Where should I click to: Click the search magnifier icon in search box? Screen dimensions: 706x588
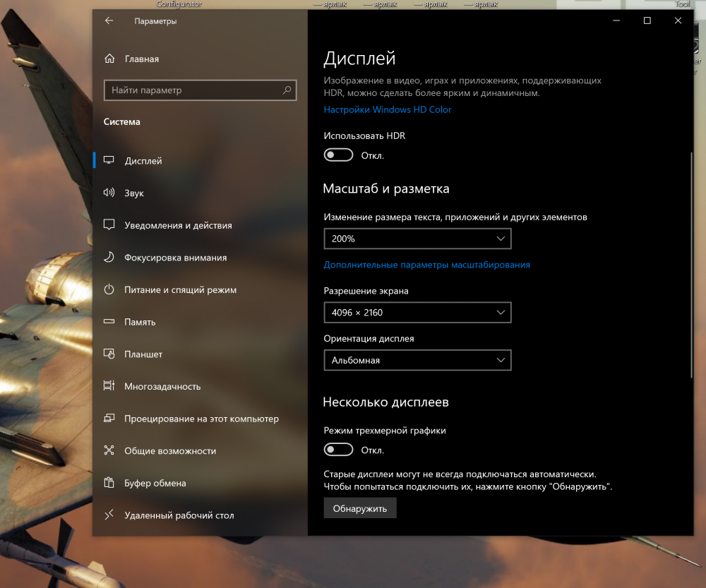point(287,90)
